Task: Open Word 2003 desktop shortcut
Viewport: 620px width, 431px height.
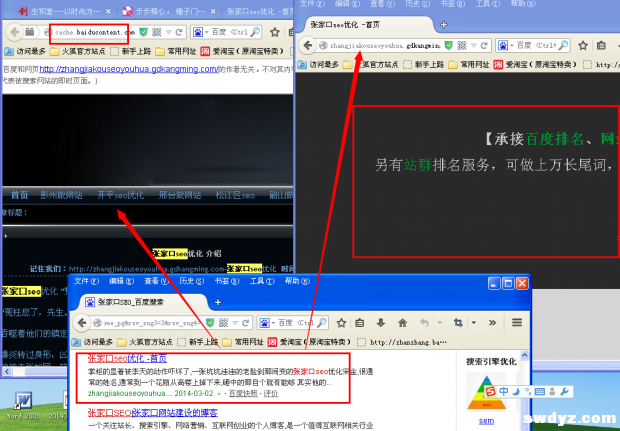Action: (23, 406)
